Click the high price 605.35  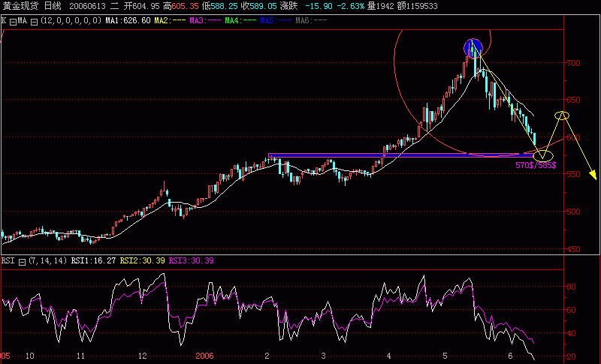[185, 6]
